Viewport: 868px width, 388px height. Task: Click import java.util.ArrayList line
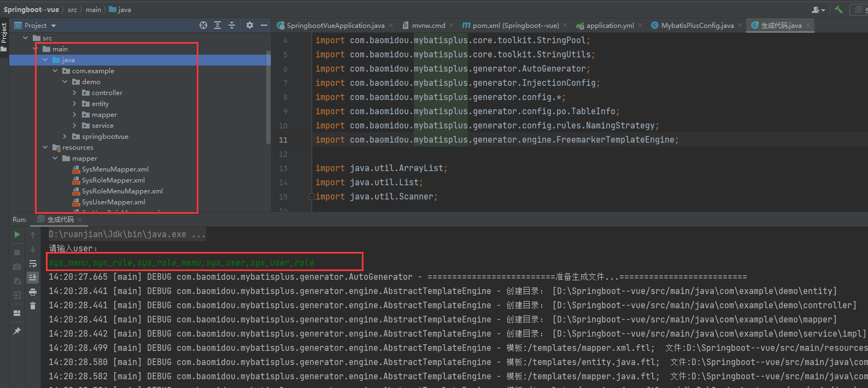(382, 168)
